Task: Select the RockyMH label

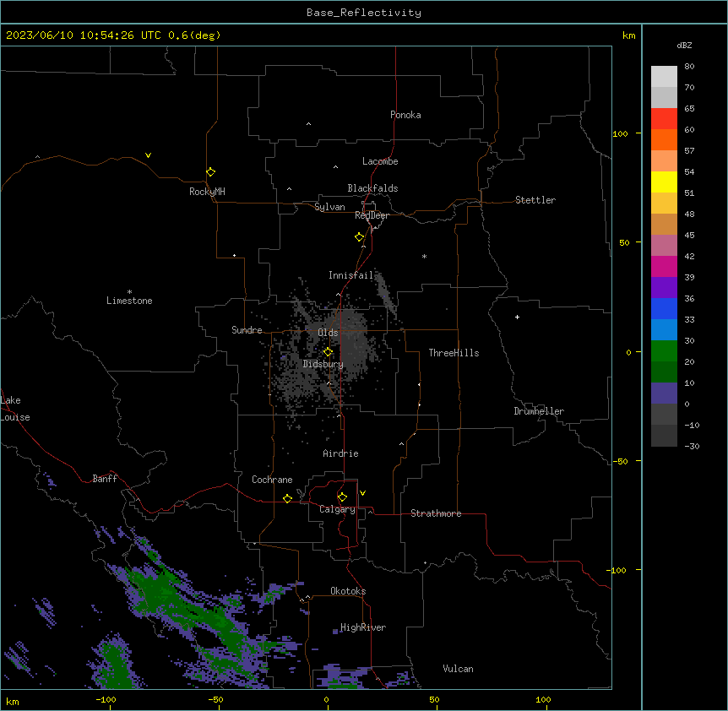Action: 207,192
